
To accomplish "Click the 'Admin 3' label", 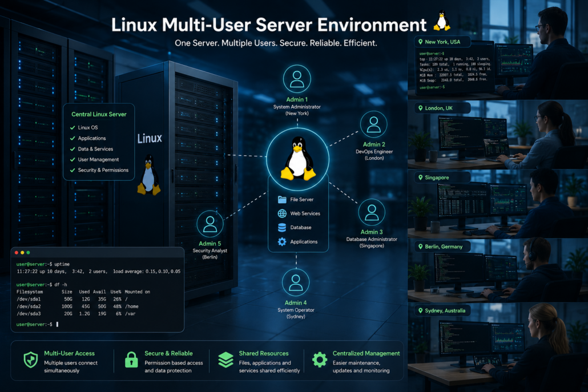I will click(x=372, y=232).
